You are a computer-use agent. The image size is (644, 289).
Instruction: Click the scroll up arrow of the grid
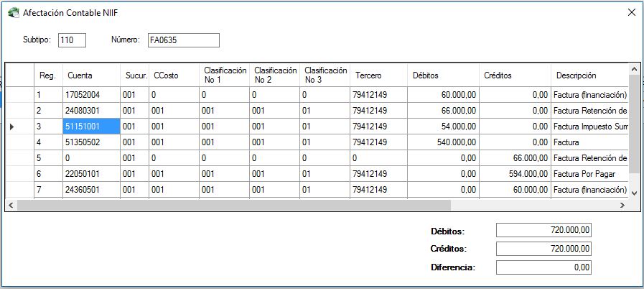click(x=634, y=68)
